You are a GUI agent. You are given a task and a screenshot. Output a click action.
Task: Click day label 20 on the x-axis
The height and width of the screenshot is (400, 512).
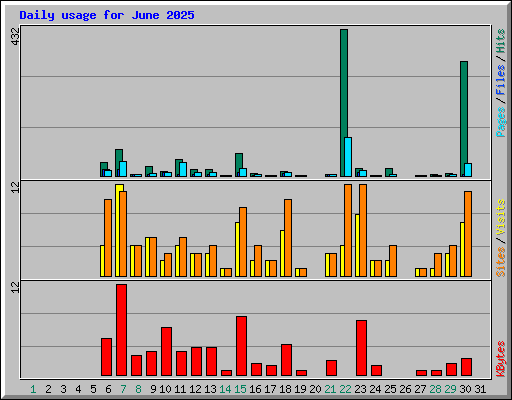[315, 389]
